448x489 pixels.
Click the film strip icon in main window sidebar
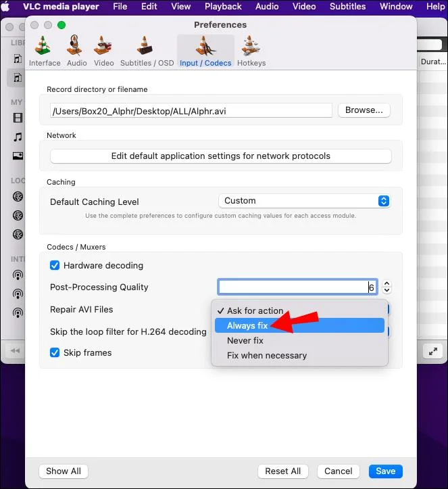click(18, 118)
